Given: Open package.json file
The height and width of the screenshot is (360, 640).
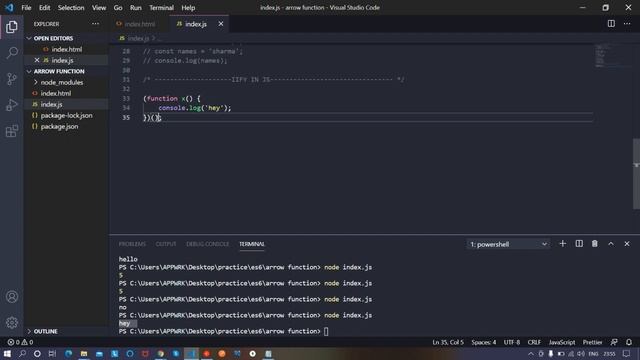Looking at the screenshot, I should pyautogui.click(x=59, y=126).
